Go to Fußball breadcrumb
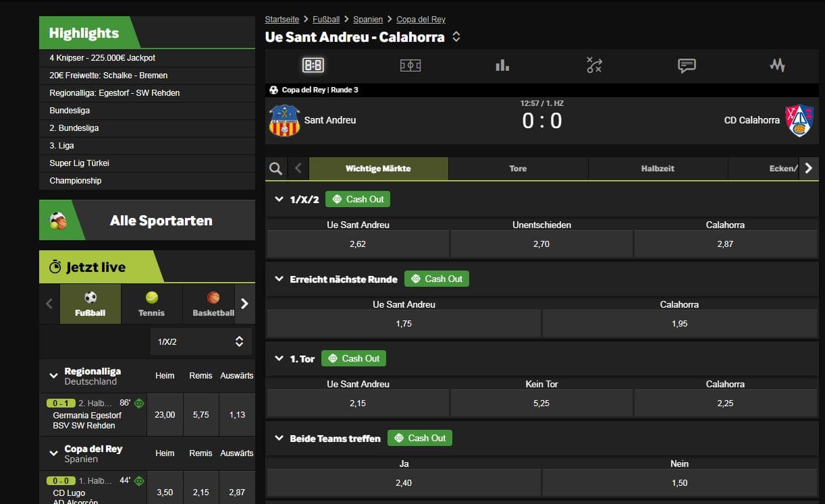The height and width of the screenshot is (504, 825). (326, 20)
